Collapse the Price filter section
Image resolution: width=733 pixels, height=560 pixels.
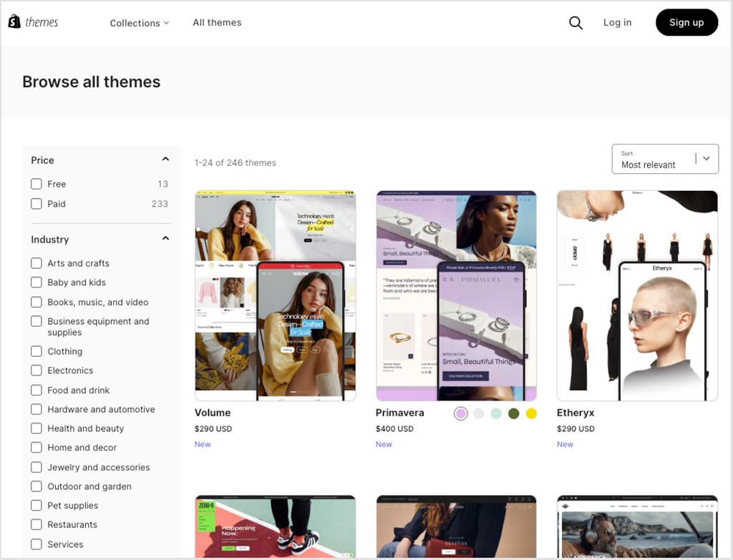point(165,159)
